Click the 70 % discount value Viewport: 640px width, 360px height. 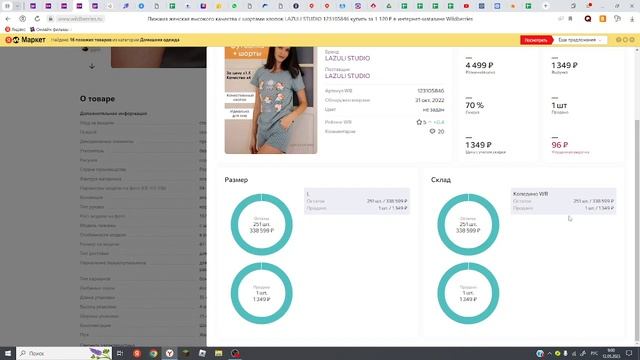click(x=474, y=105)
